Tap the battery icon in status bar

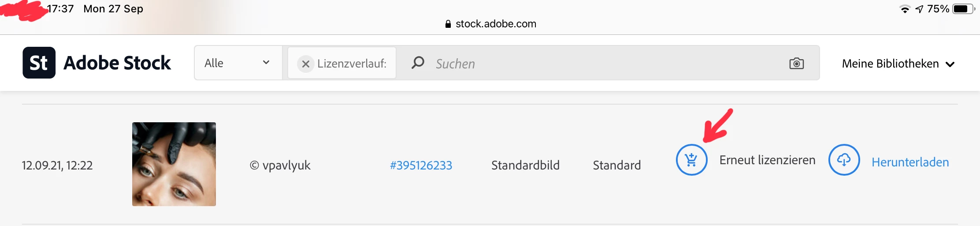[963, 9]
